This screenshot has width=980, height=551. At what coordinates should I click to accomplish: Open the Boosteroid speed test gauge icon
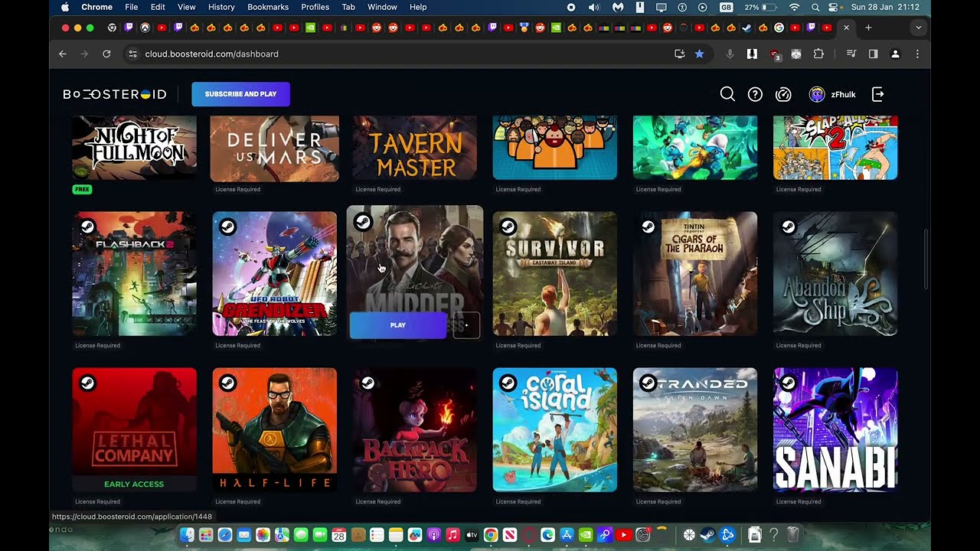pos(783,94)
